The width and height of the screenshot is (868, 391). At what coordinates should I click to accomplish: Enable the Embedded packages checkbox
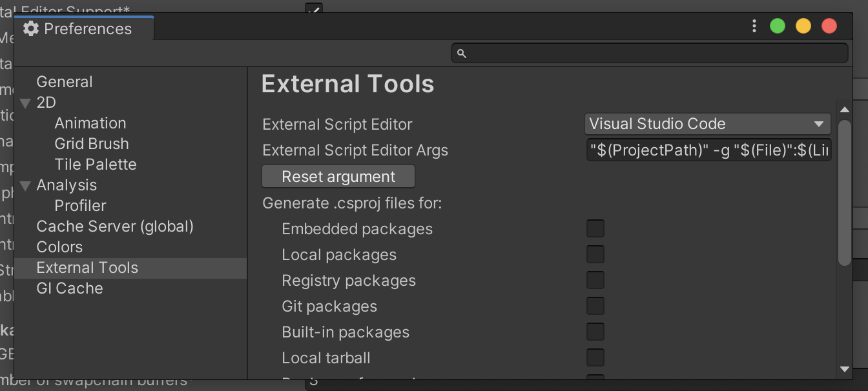pos(595,228)
